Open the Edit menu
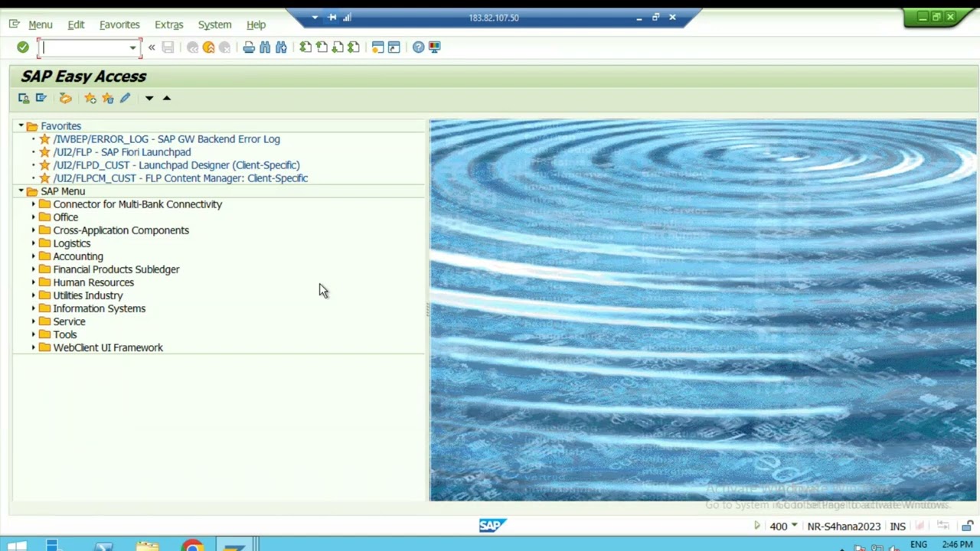Viewport: 980px width, 551px height. [x=76, y=24]
